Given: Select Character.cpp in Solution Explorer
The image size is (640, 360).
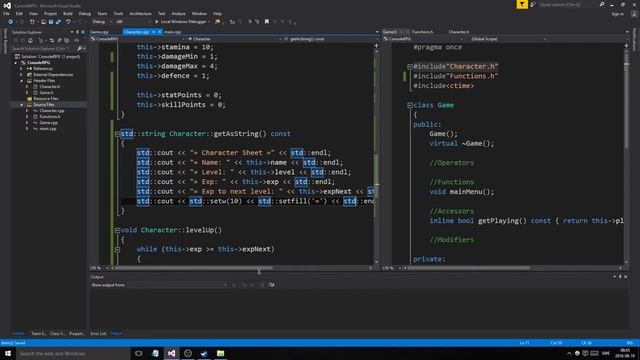Looking at the screenshot, I should (51, 111).
